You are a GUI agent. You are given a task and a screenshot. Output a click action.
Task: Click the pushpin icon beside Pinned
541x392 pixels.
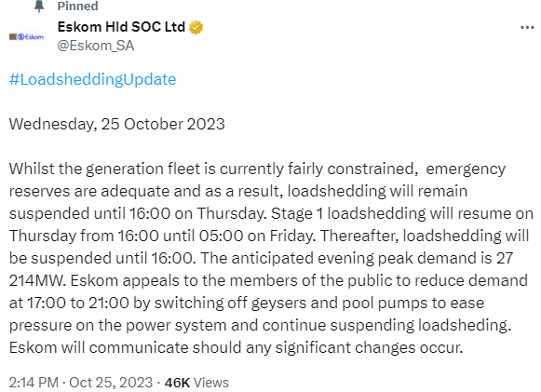click(39, 6)
